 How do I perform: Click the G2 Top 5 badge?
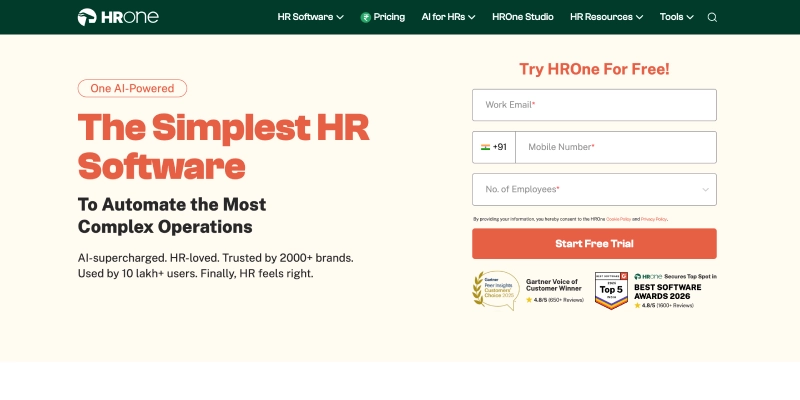(x=611, y=290)
